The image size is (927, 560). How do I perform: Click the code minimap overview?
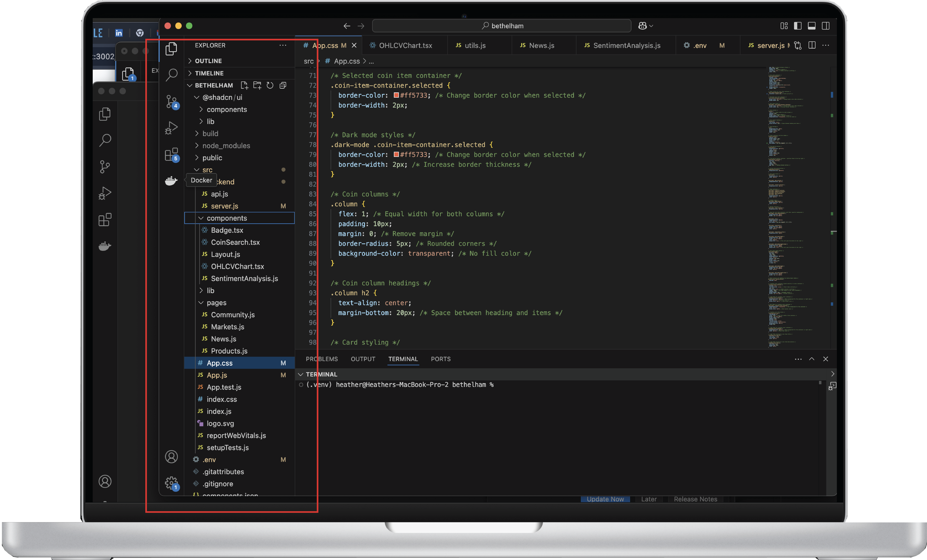point(798,208)
